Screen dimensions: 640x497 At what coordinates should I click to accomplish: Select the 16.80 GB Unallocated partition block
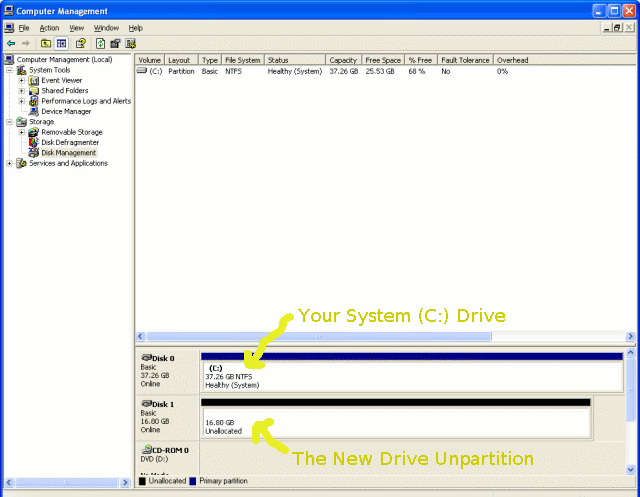(x=396, y=419)
